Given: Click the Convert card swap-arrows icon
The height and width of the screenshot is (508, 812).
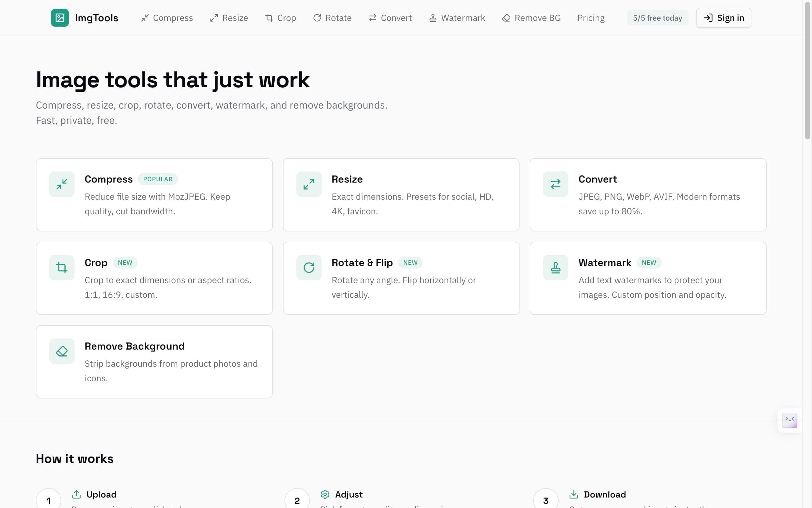Looking at the screenshot, I should [x=556, y=184].
